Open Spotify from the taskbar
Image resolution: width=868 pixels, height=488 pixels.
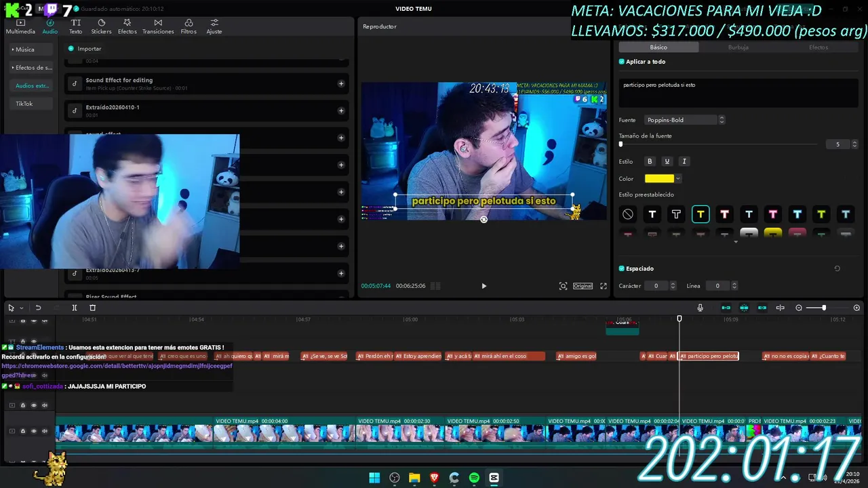474,478
